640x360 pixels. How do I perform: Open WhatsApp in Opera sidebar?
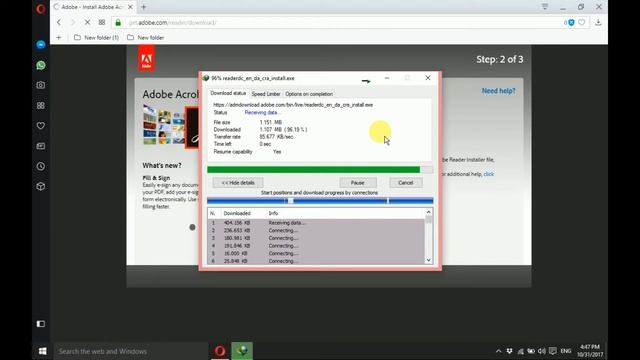(x=41, y=65)
